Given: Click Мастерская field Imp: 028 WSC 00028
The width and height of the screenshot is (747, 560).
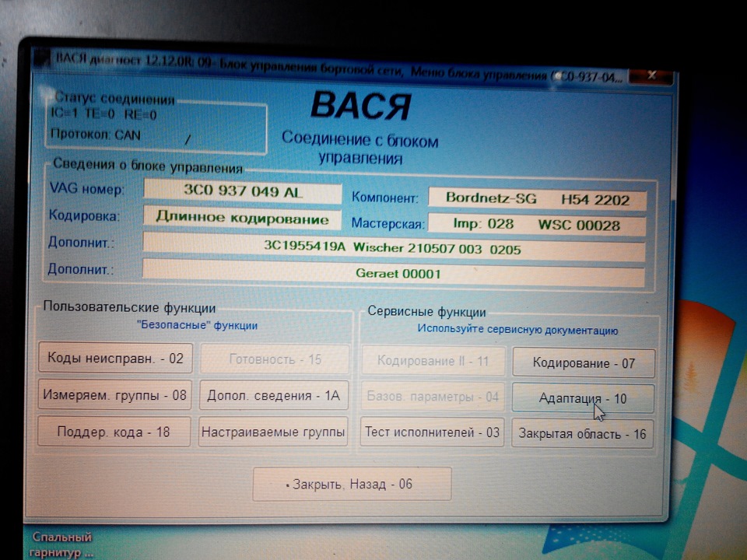Looking at the screenshot, I should 537,224.
